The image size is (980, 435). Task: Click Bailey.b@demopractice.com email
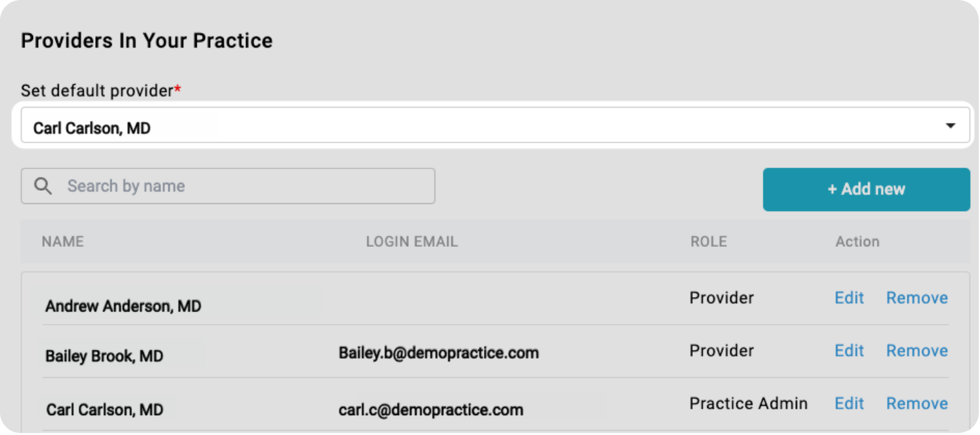pos(438,353)
